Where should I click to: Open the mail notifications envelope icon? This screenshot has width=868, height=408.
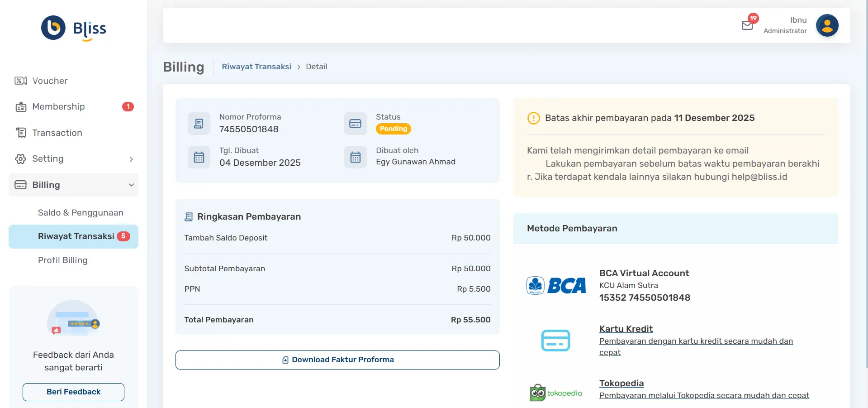(x=747, y=25)
